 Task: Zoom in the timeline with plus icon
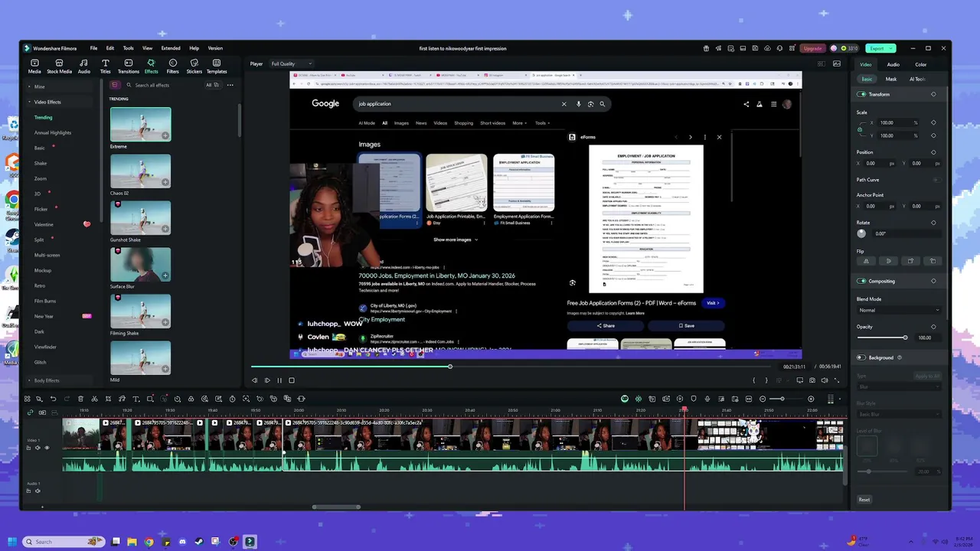pos(811,399)
